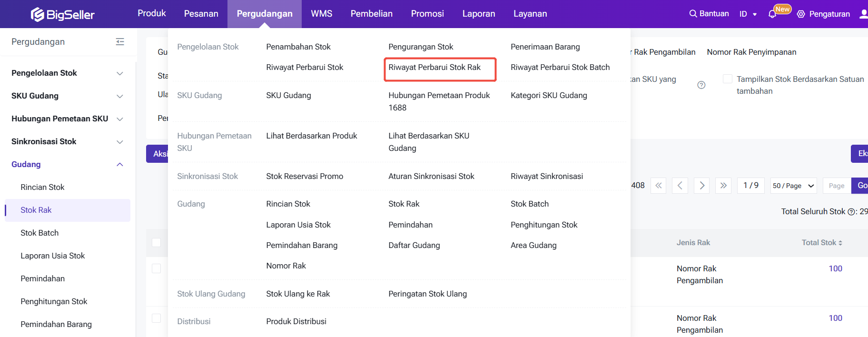Open the notifications bell icon
Screen dimensions: 868x337
(772, 14)
